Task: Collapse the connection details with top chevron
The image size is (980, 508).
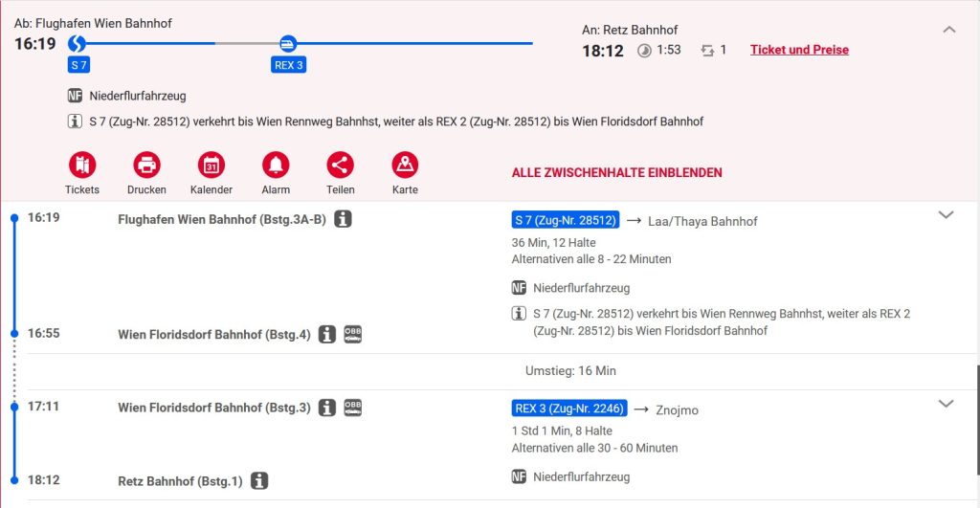Action: click(948, 30)
